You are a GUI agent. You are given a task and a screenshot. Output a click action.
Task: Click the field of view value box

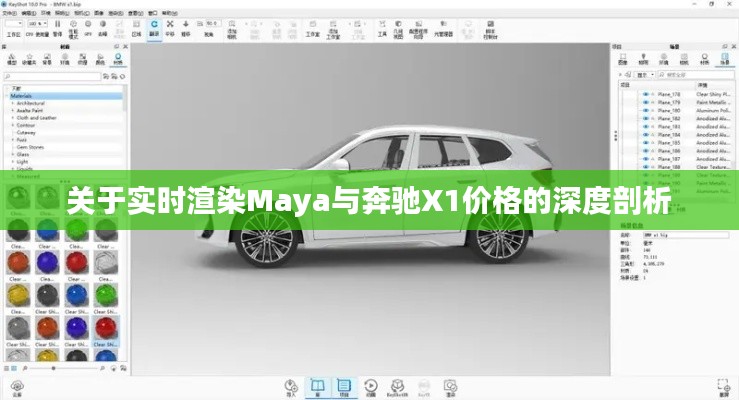click(212, 24)
